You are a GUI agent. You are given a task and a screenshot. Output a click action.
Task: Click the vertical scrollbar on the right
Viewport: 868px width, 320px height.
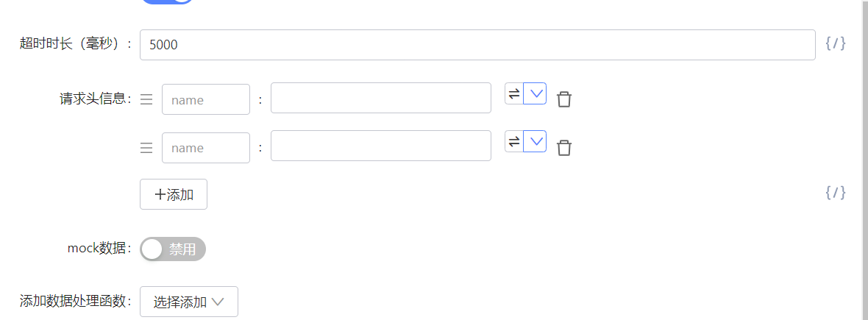[x=864, y=147]
